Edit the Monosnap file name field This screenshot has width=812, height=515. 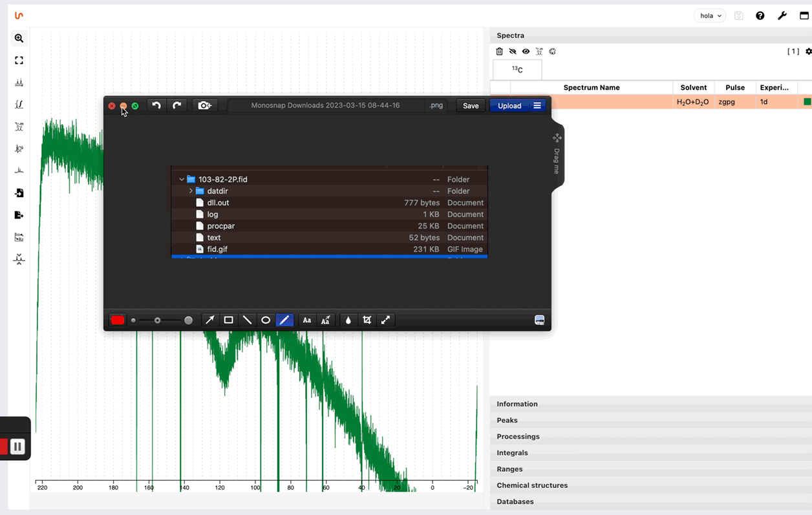(326, 105)
